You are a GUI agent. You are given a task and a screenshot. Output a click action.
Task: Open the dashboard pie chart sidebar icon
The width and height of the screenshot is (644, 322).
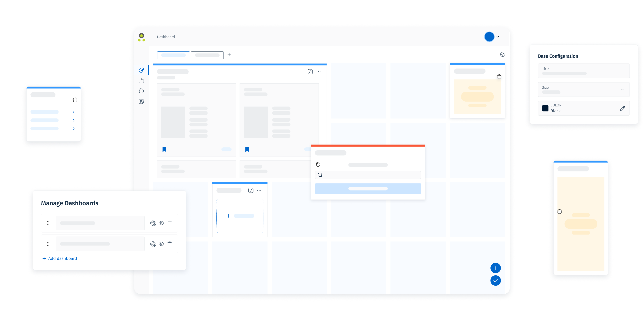coord(142,70)
